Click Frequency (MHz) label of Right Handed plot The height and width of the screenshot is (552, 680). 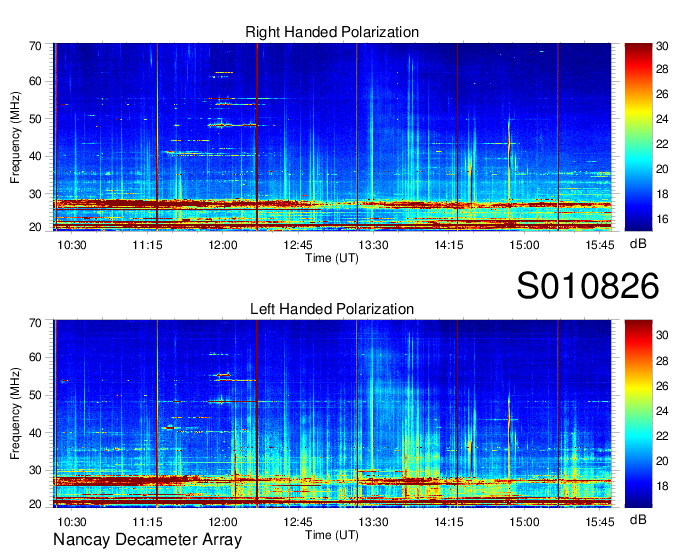click(15, 137)
